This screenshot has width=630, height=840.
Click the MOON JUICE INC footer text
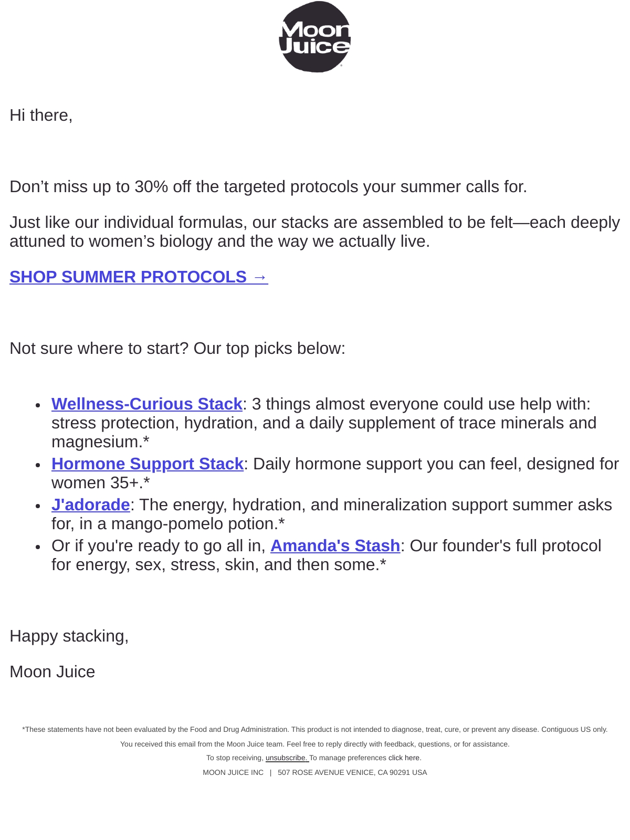(233, 772)
